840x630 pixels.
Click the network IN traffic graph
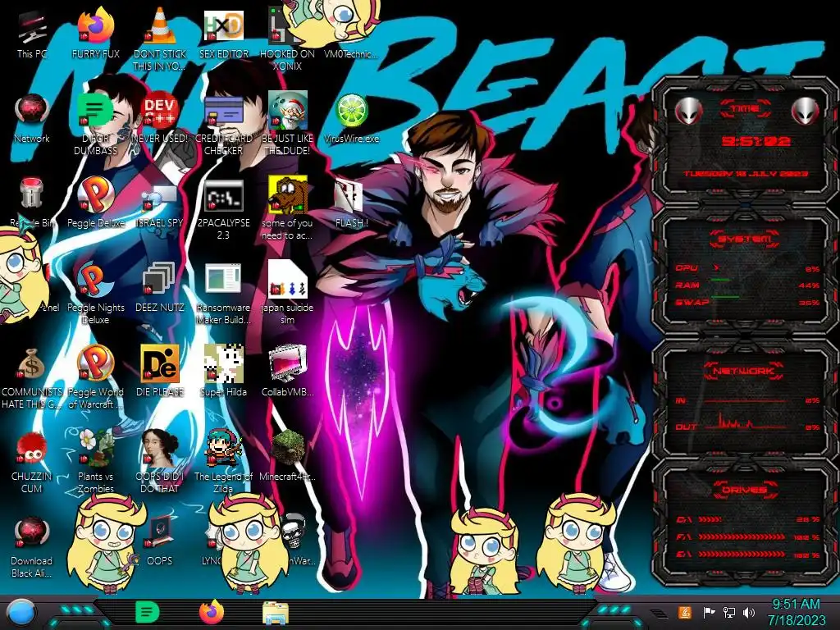(x=746, y=400)
